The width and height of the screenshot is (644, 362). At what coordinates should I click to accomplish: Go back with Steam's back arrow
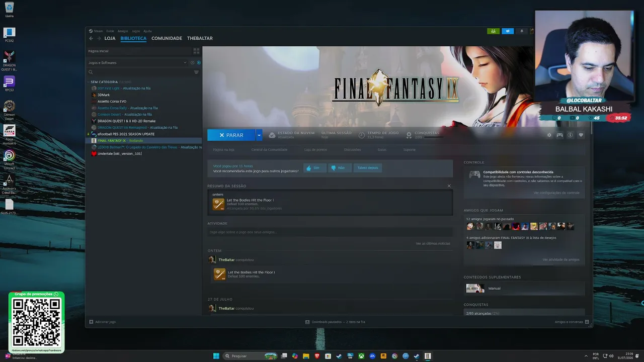pos(91,38)
